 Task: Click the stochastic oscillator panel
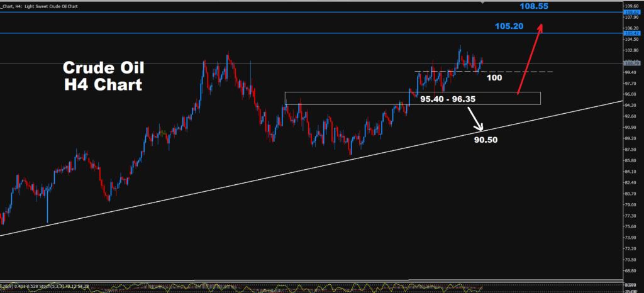[311, 287]
